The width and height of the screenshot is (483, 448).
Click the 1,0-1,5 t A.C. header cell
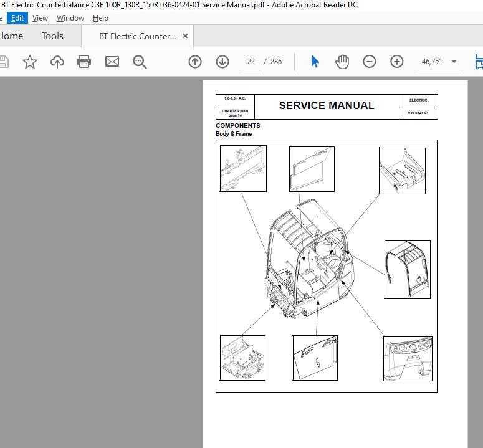coord(235,101)
